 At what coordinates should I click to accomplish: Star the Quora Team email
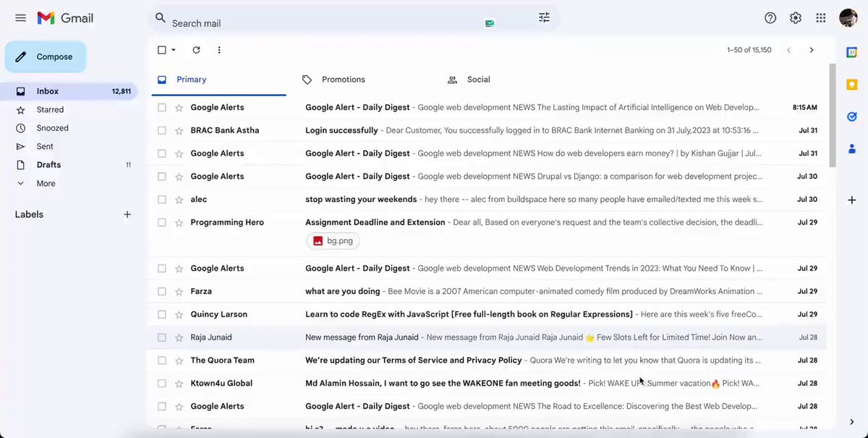[x=179, y=360]
